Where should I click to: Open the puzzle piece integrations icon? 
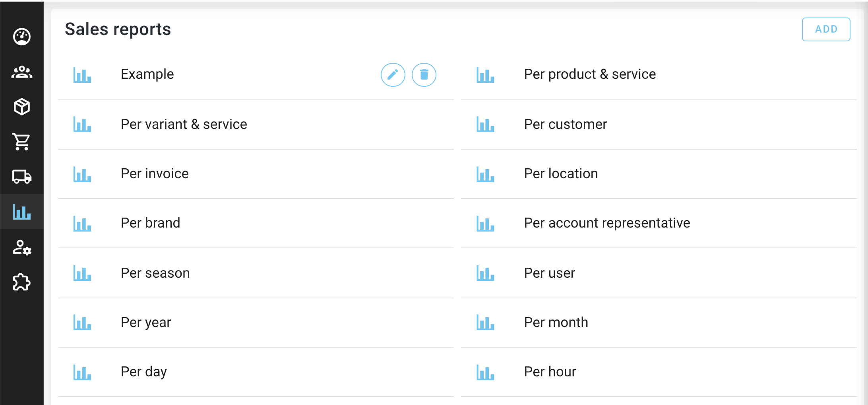tap(22, 282)
